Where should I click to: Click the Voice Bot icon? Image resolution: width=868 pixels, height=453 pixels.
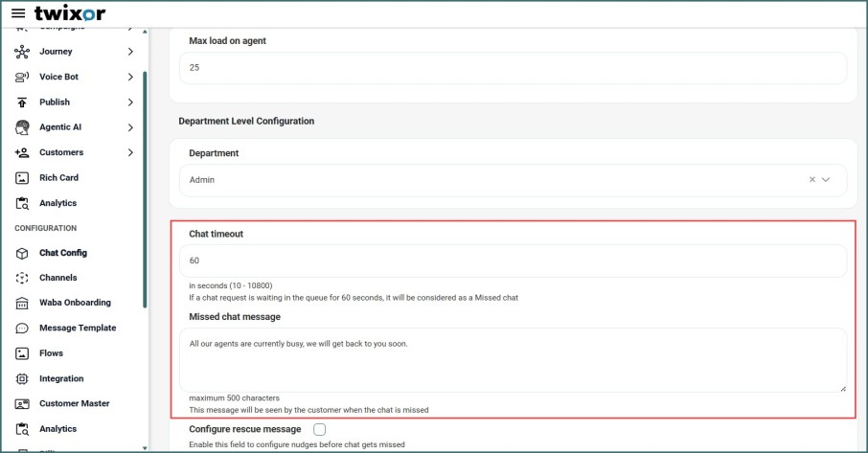click(22, 77)
